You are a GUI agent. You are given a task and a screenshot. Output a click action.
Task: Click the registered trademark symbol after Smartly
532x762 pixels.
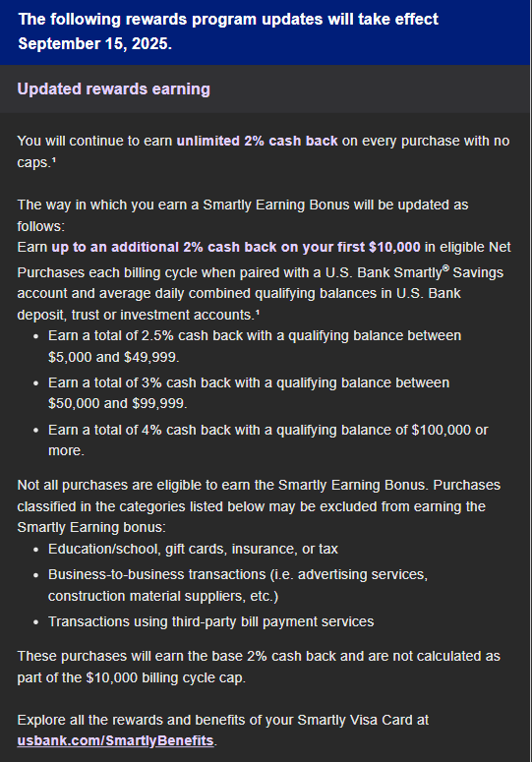(445, 267)
